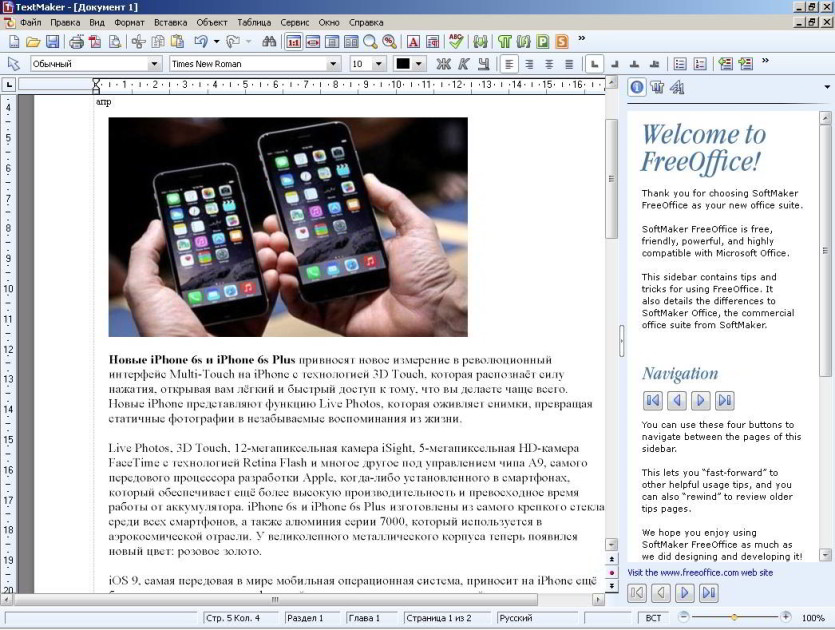Toggle underline (Ч) formatting
Image resolution: width=835 pixels, height=630 pixels.
(x=484, y=64)
